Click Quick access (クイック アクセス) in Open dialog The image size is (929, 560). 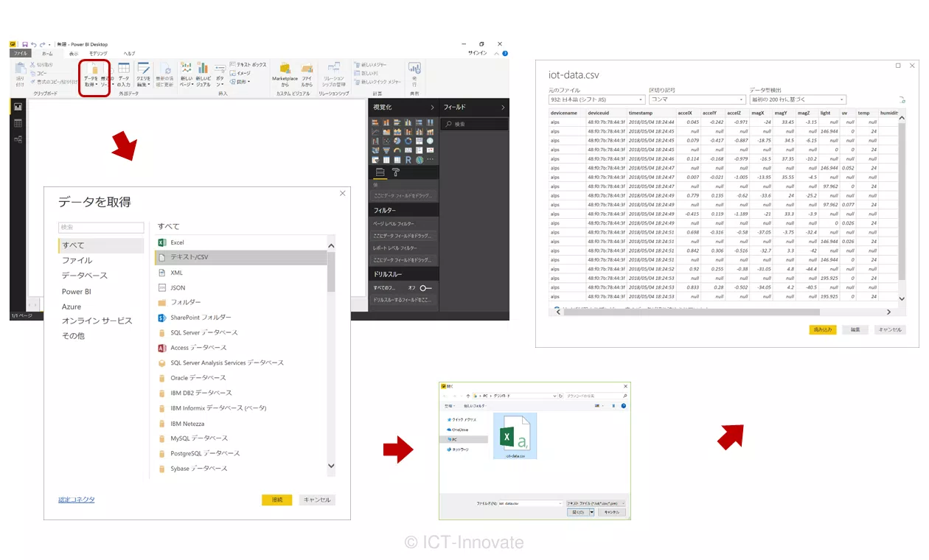(462, 419)
